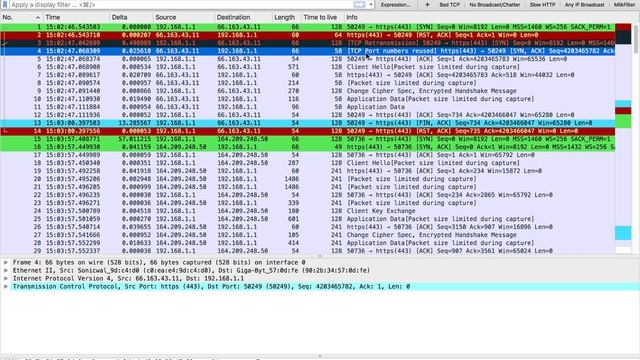Expand Internet Protocol Version 4 row
This screenshot has width=640, height=360.
coord(6,278)
